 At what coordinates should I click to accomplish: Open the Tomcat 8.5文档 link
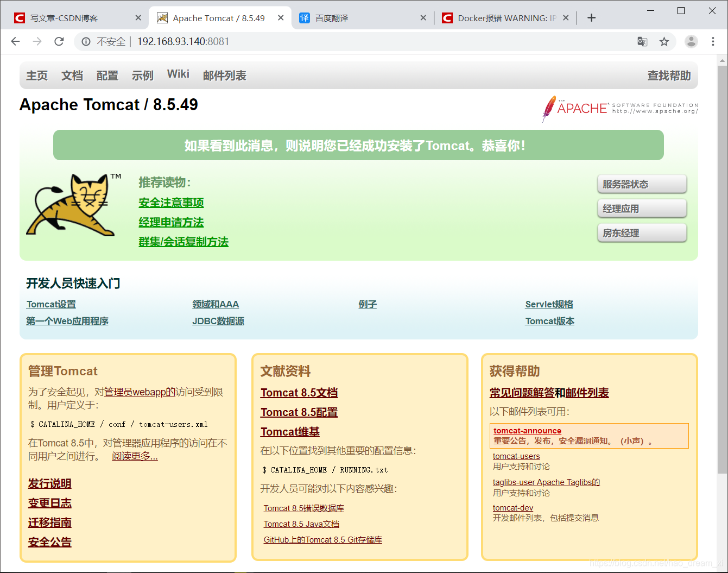(x=299, y=393)
